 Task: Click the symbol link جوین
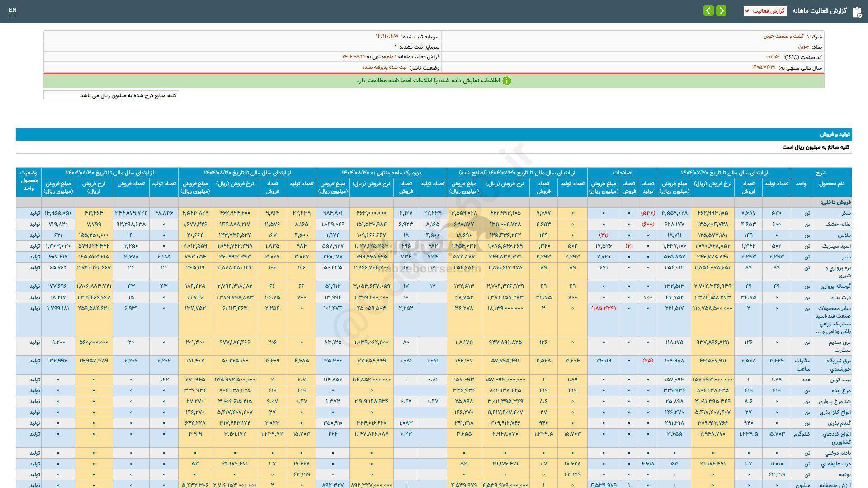point(803,47)
